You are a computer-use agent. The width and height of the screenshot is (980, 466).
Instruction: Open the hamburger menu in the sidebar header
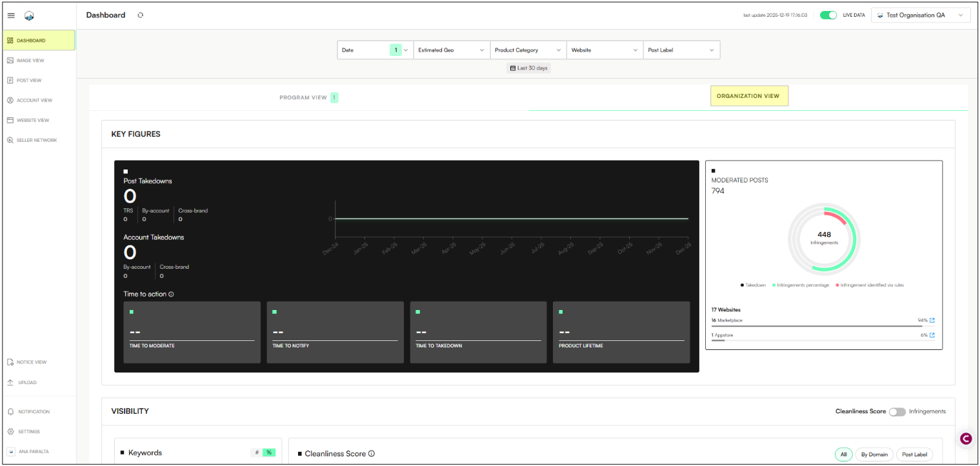(11, 15)
